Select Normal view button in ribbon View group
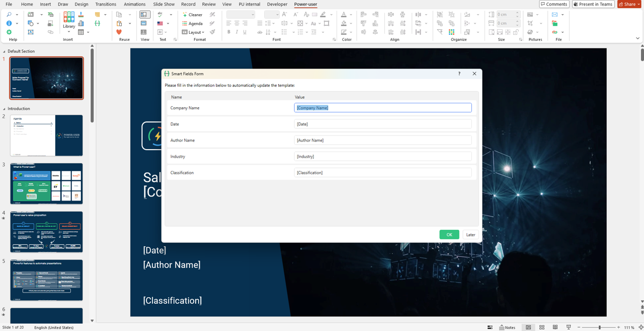The width and height of the screenshot is (644, 331). (x=144, y=15)
